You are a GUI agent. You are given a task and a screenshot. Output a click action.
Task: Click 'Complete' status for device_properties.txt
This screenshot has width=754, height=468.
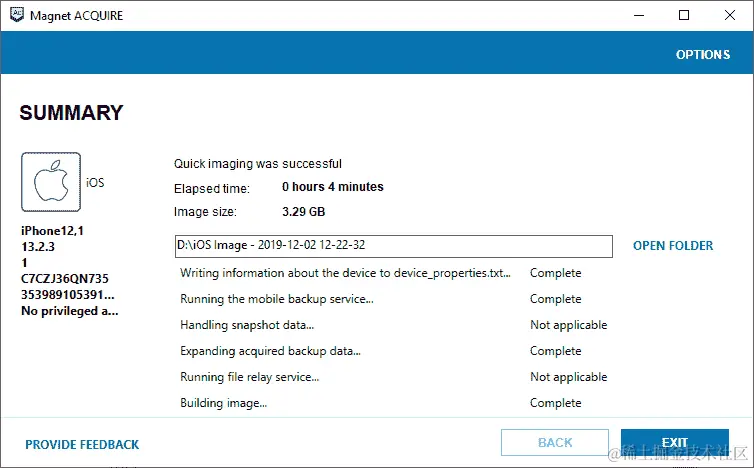(x=555, y=273)
